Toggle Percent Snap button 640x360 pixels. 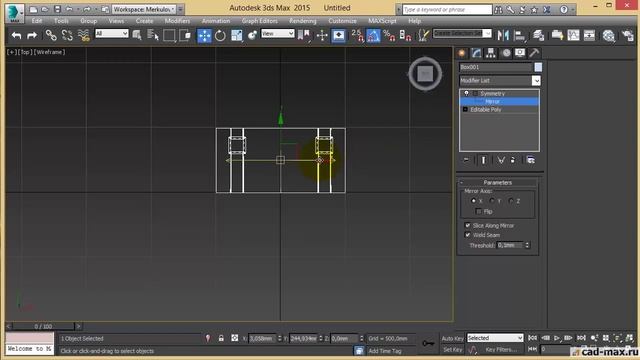coord(389,36)
